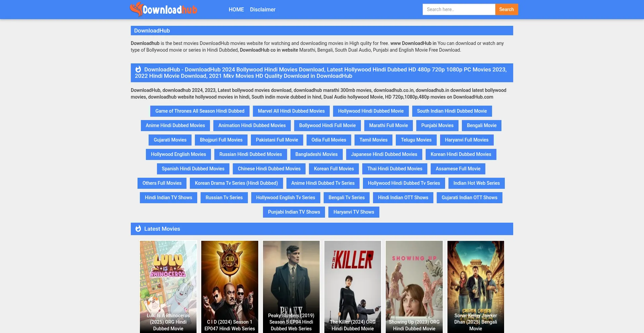Select Others Full Movies
The width and height of the screenshot is (644, 333).
click(162, 183)
